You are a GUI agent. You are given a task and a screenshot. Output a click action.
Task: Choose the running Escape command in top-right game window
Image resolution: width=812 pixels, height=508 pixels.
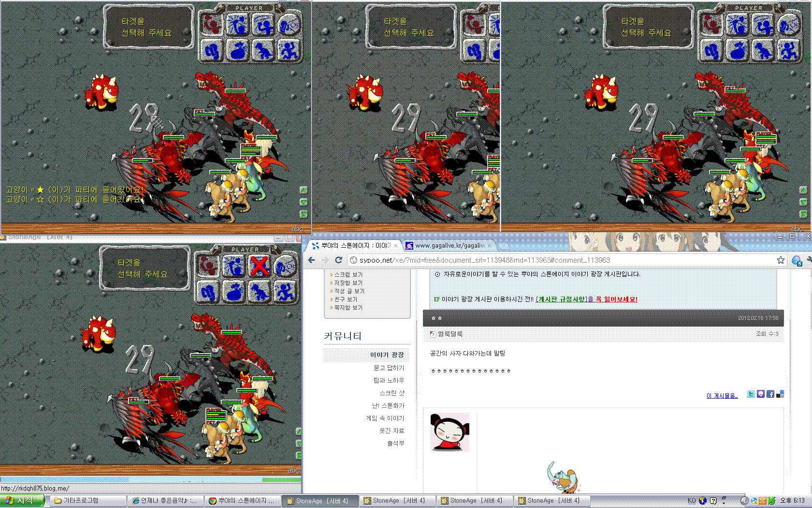point(789,50)
